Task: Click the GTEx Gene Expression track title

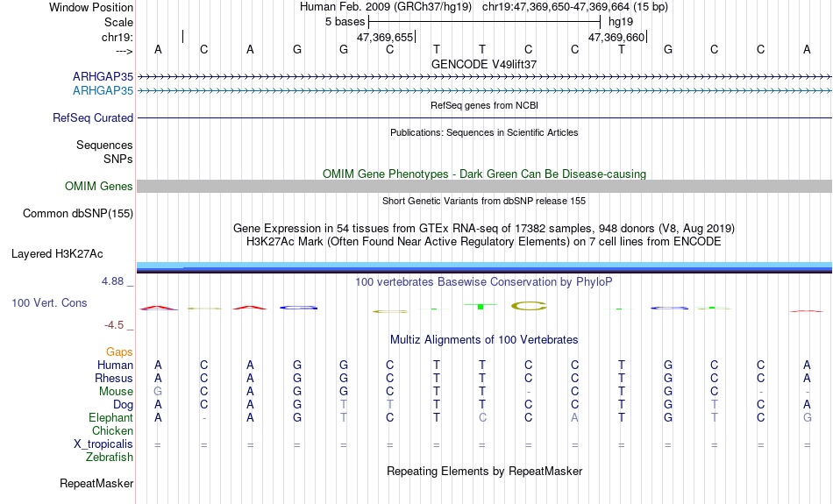Action: coord(484,229)
